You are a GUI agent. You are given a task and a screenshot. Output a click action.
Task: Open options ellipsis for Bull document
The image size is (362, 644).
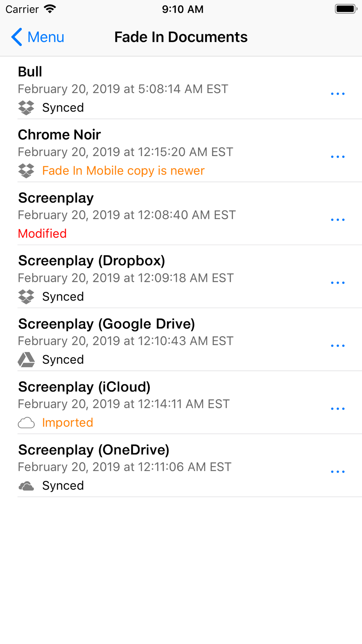(338, 94)
